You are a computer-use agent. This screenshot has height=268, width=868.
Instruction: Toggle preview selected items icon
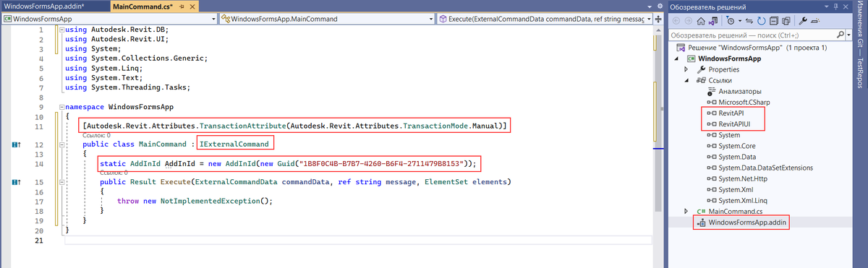point(816,21)
